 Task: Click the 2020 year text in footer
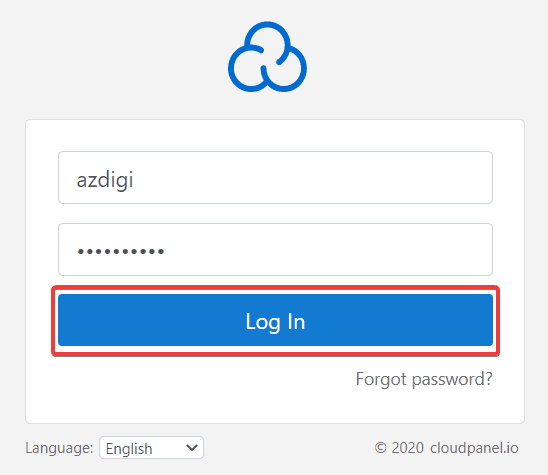coord(408,448)
